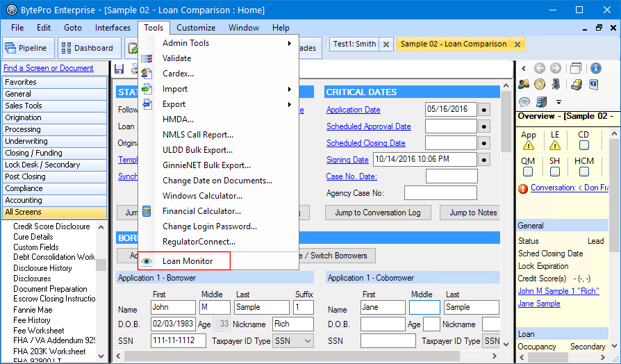
Task: Toggle the HCM checkbox
Action: [583, 172]
